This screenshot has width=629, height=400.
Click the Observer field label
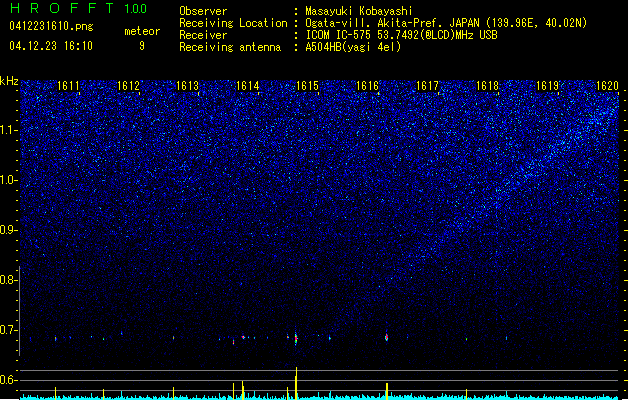pyautogui.click(x=203, y=11)
